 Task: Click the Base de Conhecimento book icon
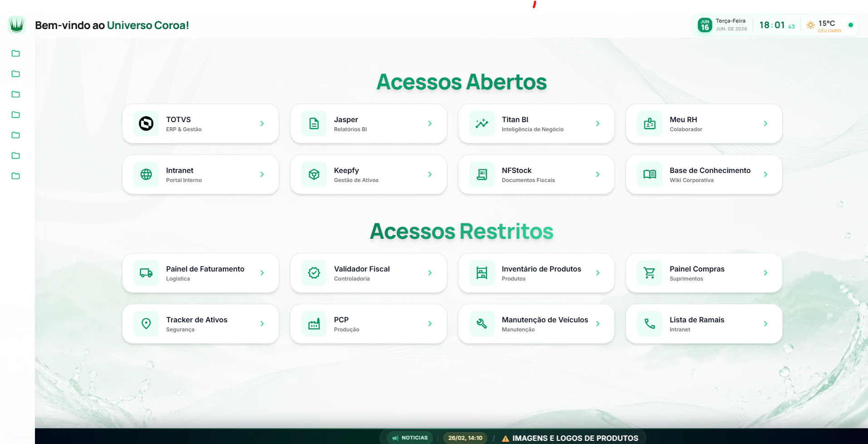click(650, 174)
